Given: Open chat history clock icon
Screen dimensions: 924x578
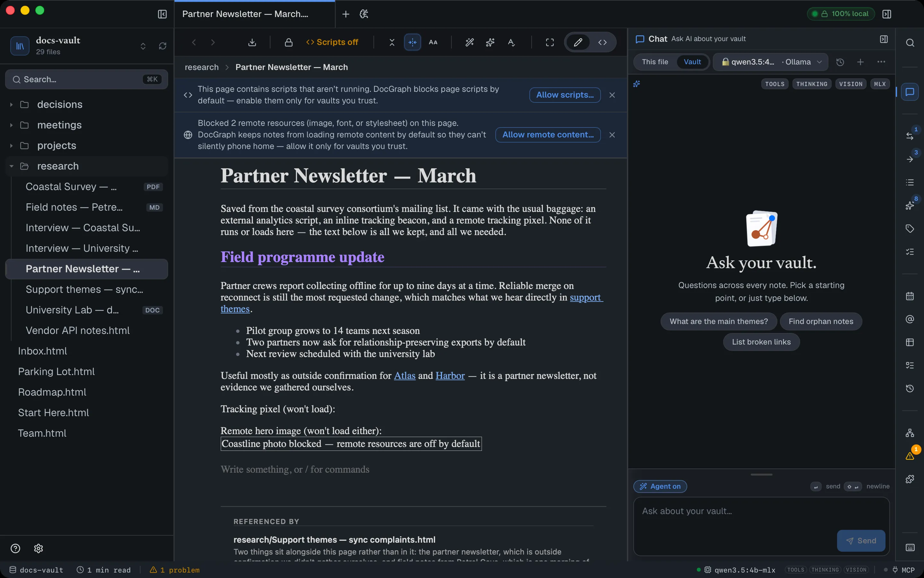Looking at the screenshot, I should [840, 62].
